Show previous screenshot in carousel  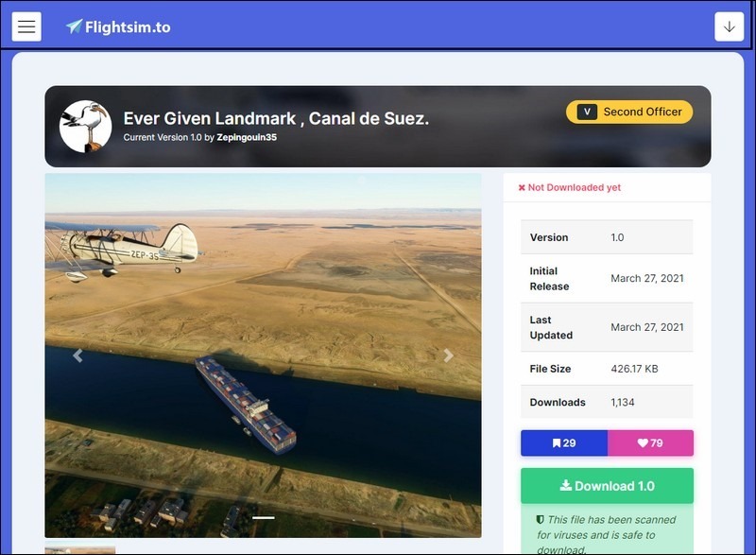tap(77, 356)
